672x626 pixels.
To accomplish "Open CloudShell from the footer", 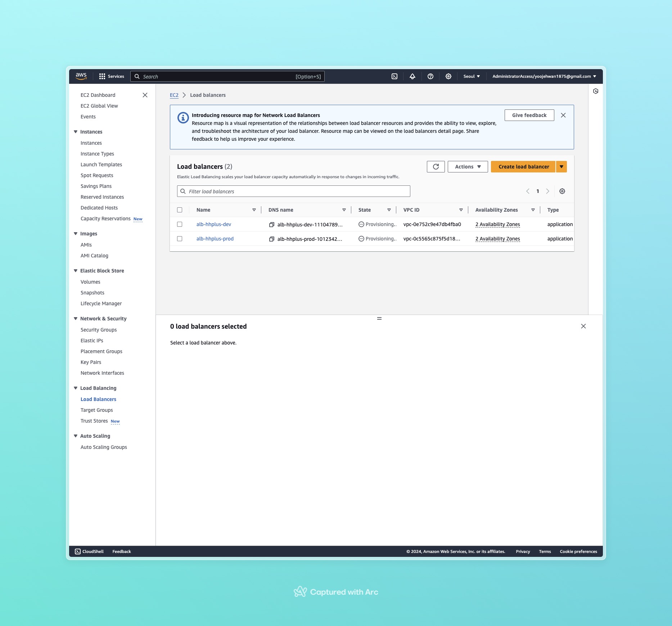I will 89,551.
